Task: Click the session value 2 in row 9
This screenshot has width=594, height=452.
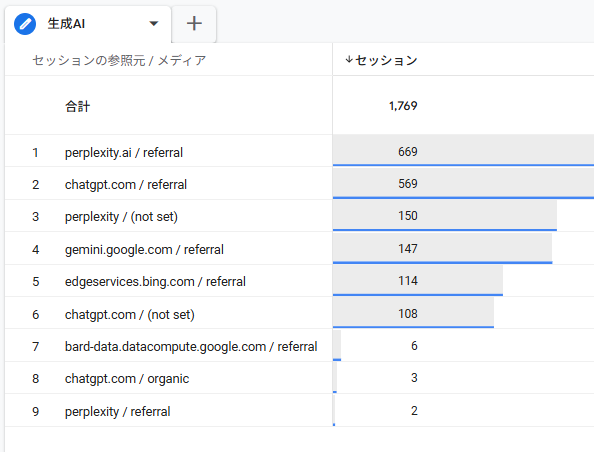Action: pos(414,411)
